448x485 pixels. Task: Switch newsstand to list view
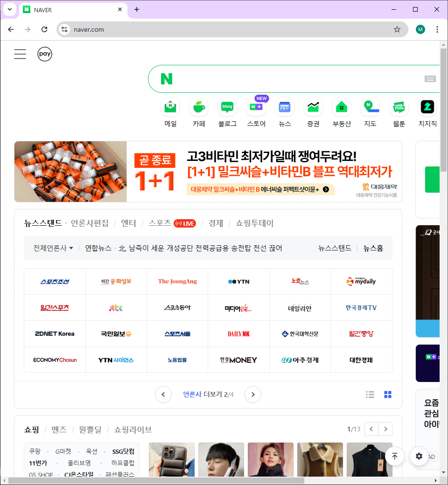click(x=370, y=395)
